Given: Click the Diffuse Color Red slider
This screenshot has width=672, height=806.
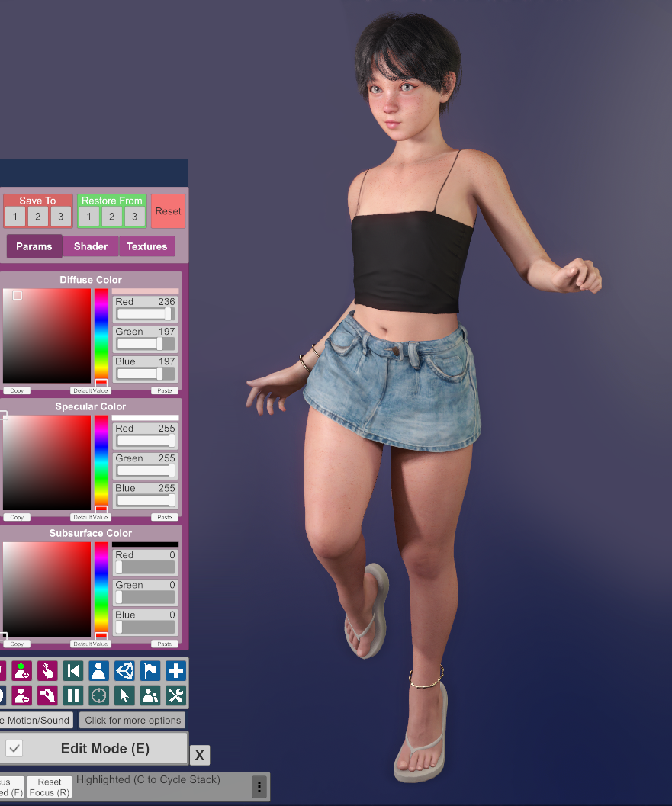Looking at the screenshot, I should pos(146,314).
